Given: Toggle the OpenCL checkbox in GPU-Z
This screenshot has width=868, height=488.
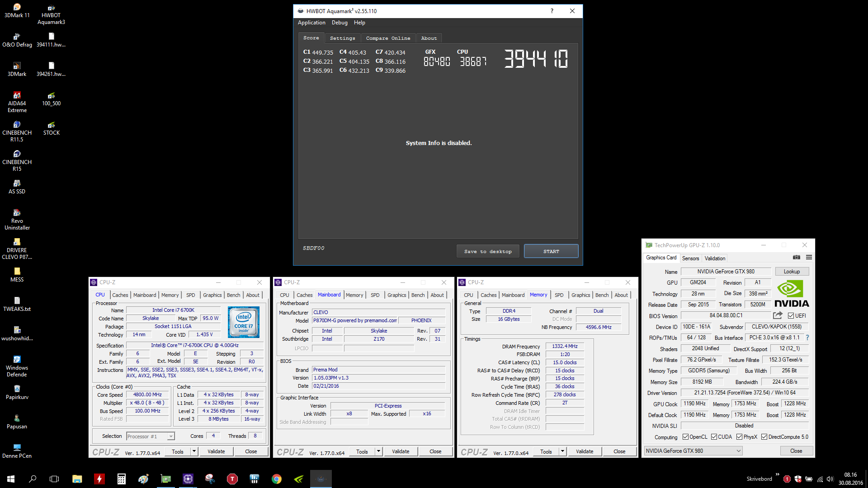Looking at the screenshot, I should pyautogui.click(x=685, y=437).
